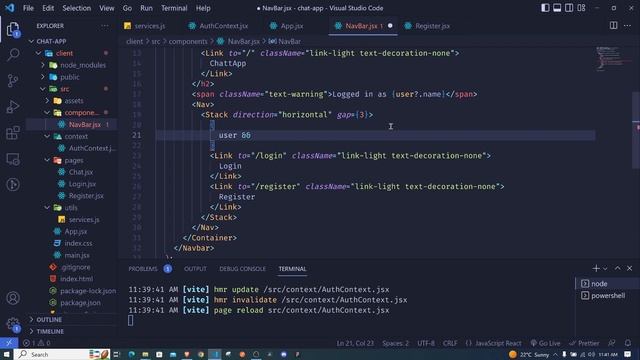This screenshot has width=640, height=360.
Task: Collapse the pages folder
Action: (74, 160)
